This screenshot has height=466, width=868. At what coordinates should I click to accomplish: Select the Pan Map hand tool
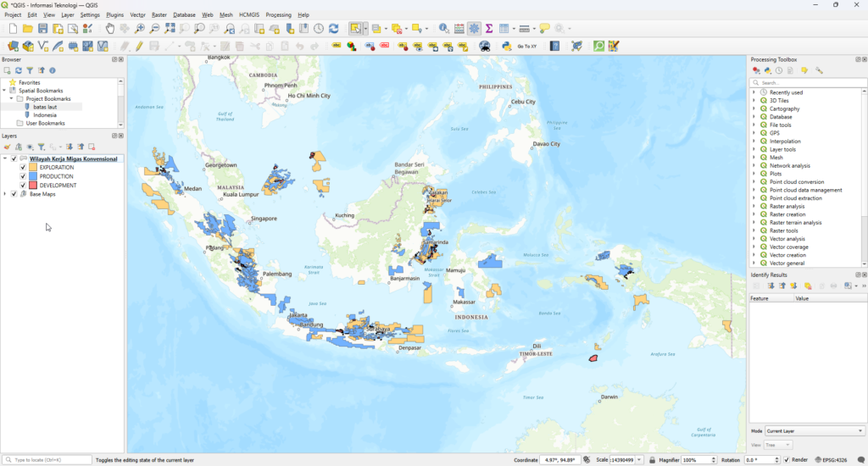(x=110, y=29)
